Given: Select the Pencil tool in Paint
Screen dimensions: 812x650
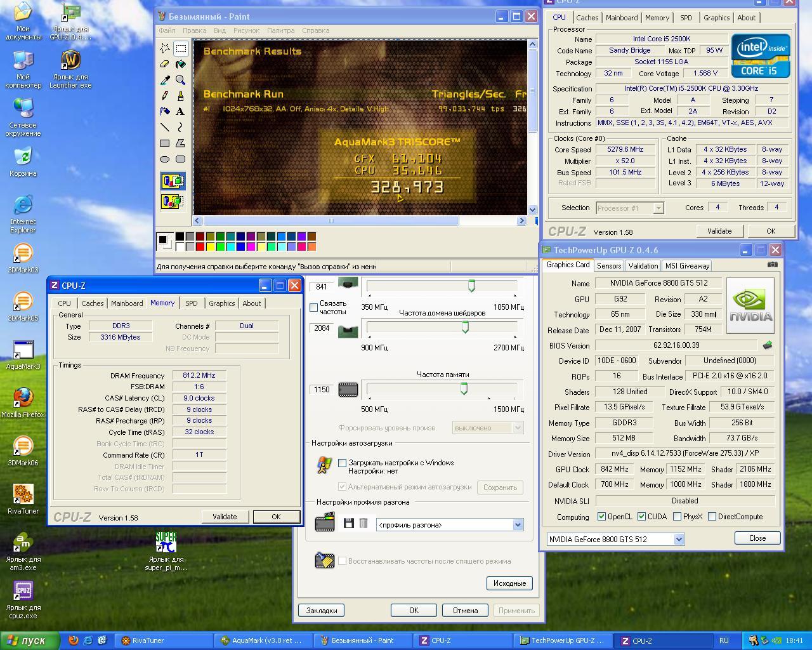Looking at the screenshot, I should click(165, 96).
